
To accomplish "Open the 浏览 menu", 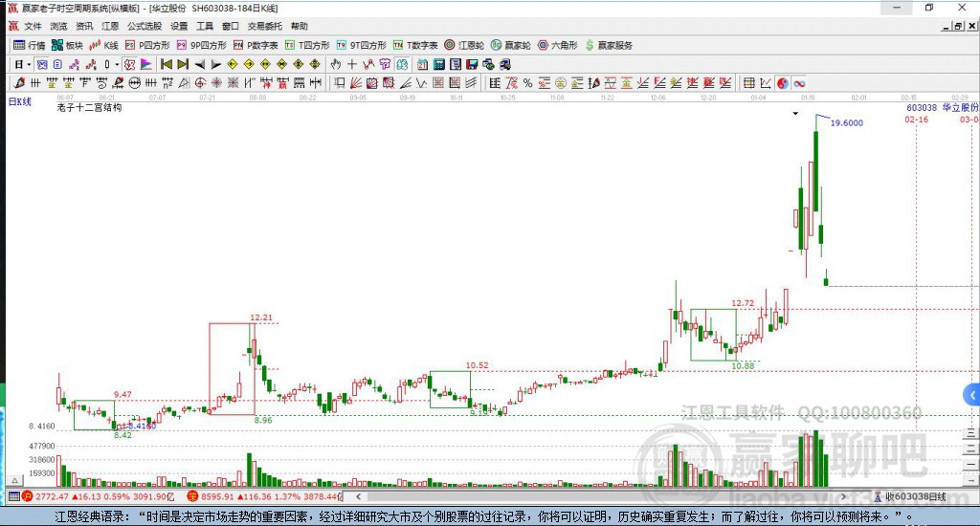I will tap(58, 26).
